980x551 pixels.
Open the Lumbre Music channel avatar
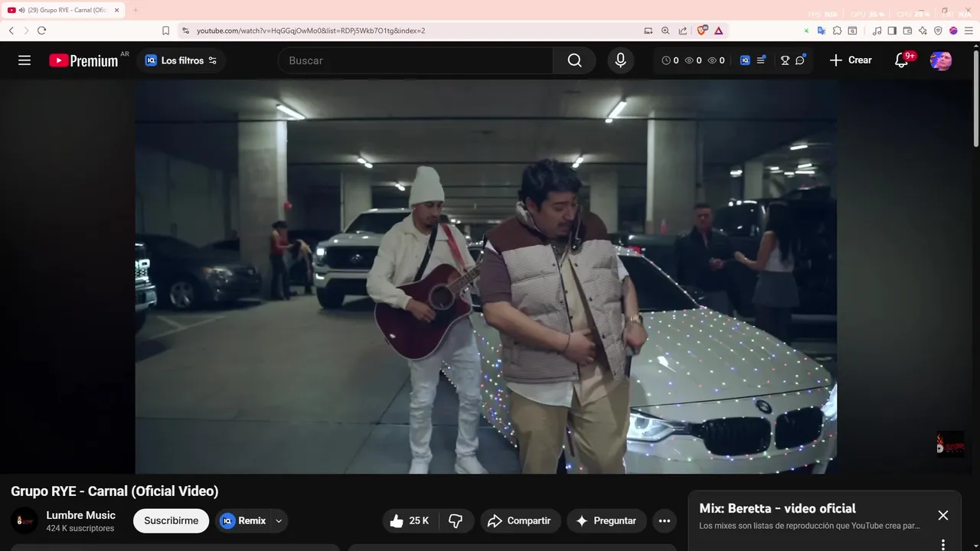(x=24, y=521)
